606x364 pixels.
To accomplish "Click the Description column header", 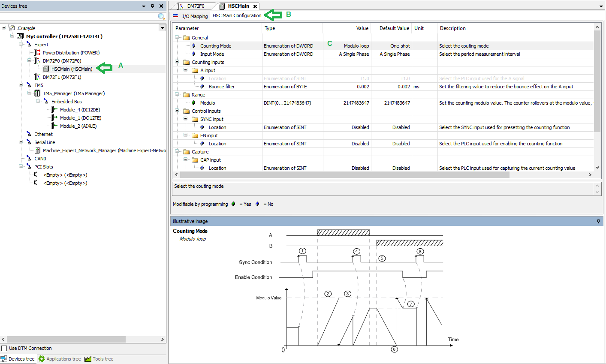I will 516,28.
